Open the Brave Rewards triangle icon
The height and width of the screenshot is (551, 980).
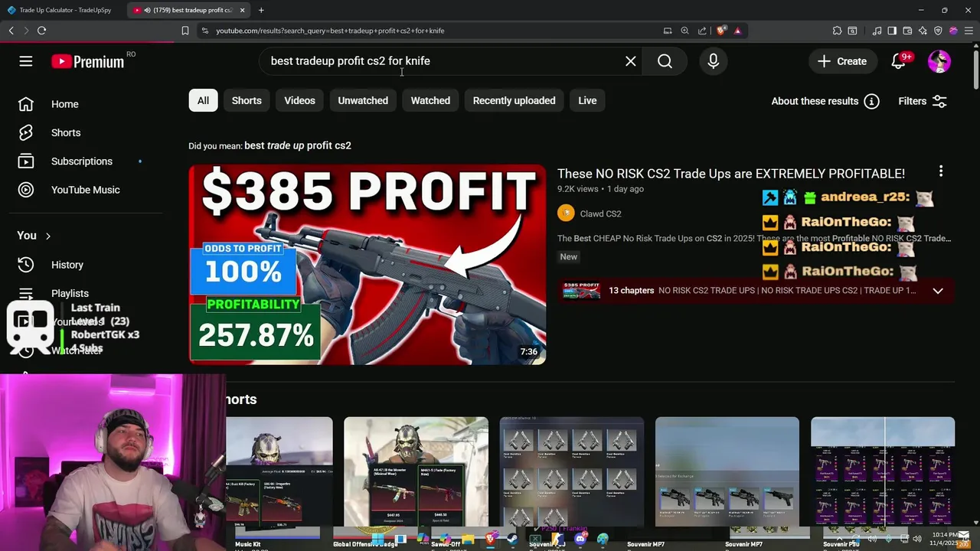737,31
